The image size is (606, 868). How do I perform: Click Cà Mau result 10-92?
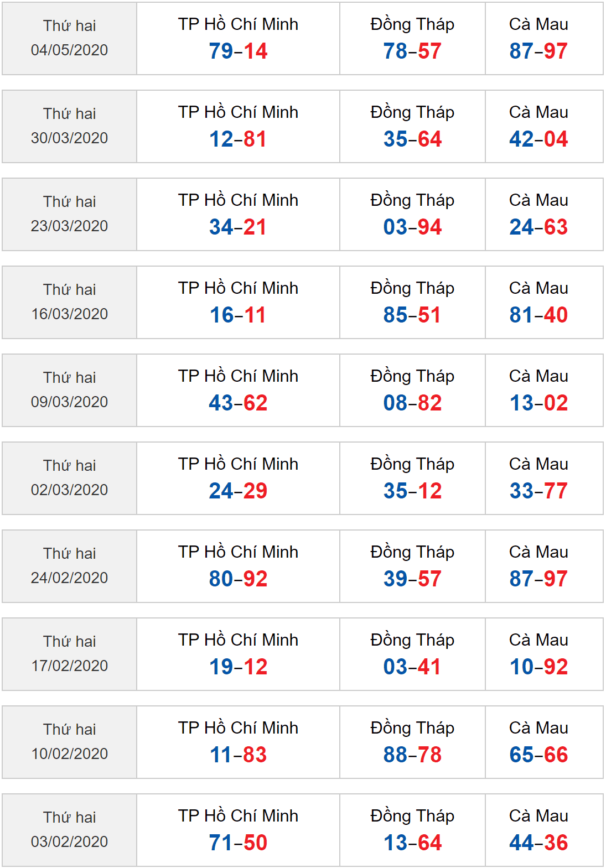[x=538, y=667]
